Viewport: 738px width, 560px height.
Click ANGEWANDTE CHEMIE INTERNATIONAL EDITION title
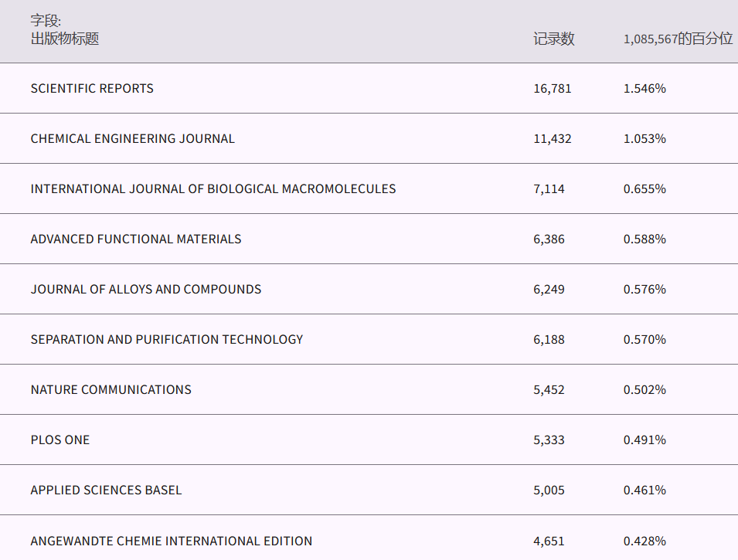(x=172, y=541)
